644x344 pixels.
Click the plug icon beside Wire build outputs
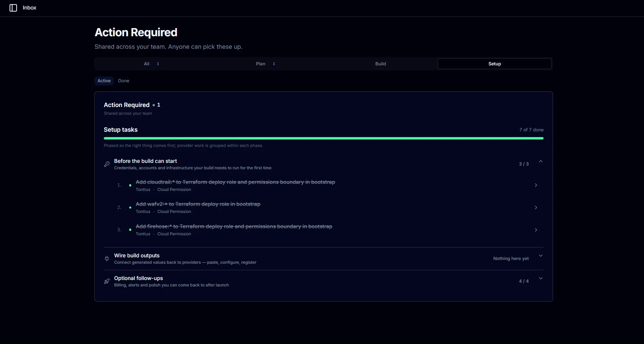107,259
